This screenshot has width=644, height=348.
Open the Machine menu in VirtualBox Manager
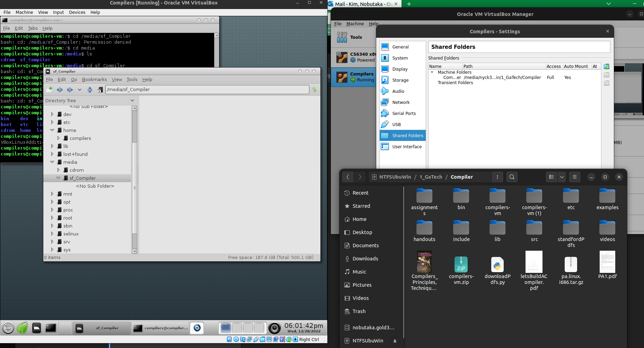(x=355, y=24)
